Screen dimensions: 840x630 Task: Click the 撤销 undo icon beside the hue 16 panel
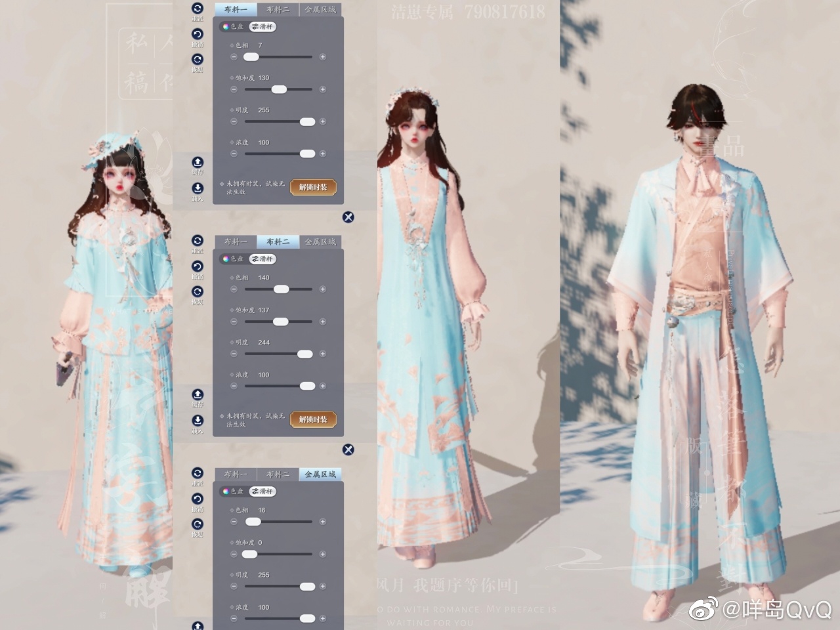[x=198, y=498]
